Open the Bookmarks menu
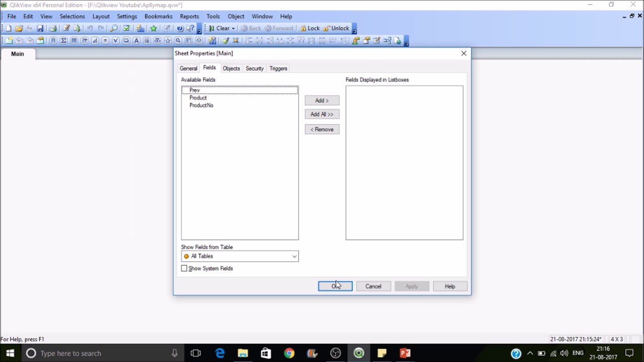The image size is (644, 362). pos(158,16)
